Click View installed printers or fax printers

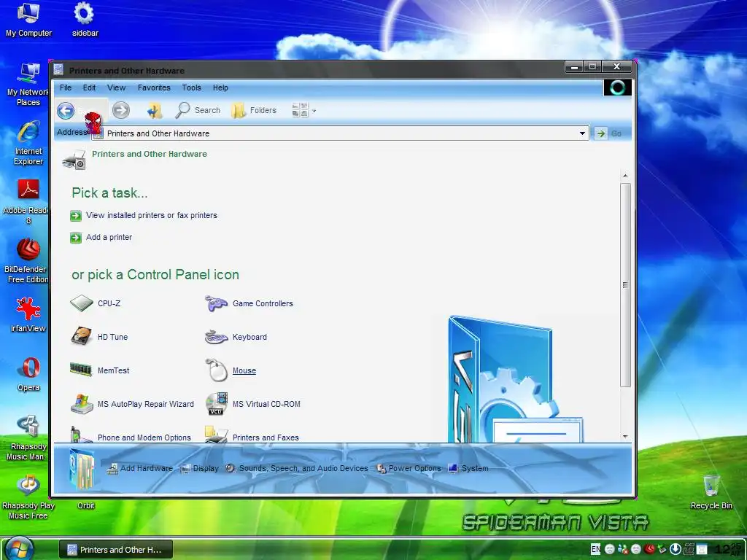coord(152,215)
